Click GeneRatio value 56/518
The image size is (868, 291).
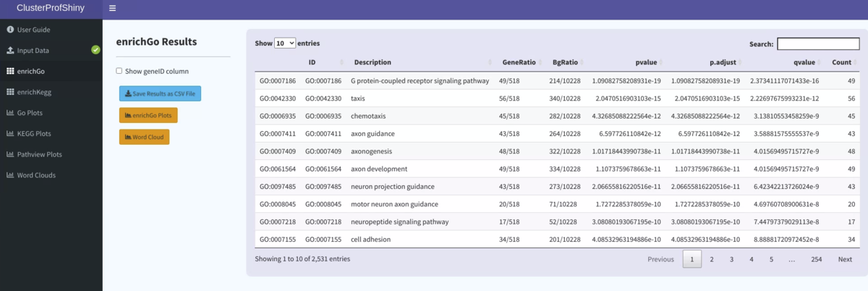509,98
